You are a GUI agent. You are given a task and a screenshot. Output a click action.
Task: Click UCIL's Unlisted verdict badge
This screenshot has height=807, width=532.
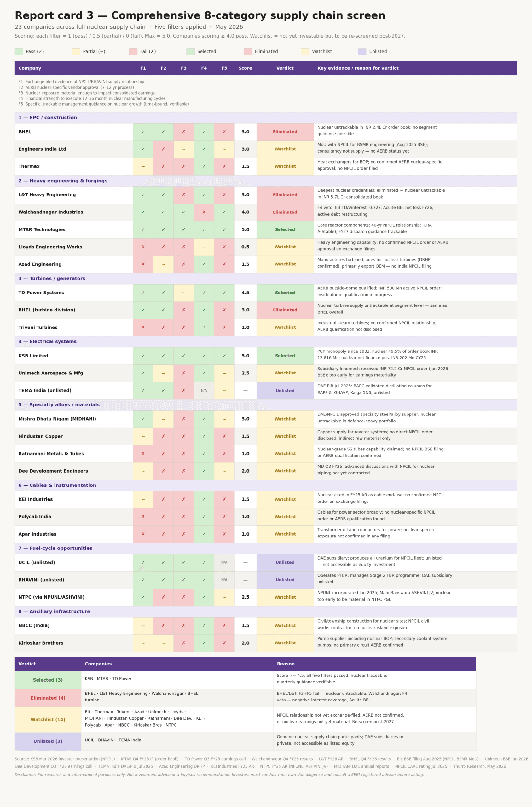click(x=285, y=563)
